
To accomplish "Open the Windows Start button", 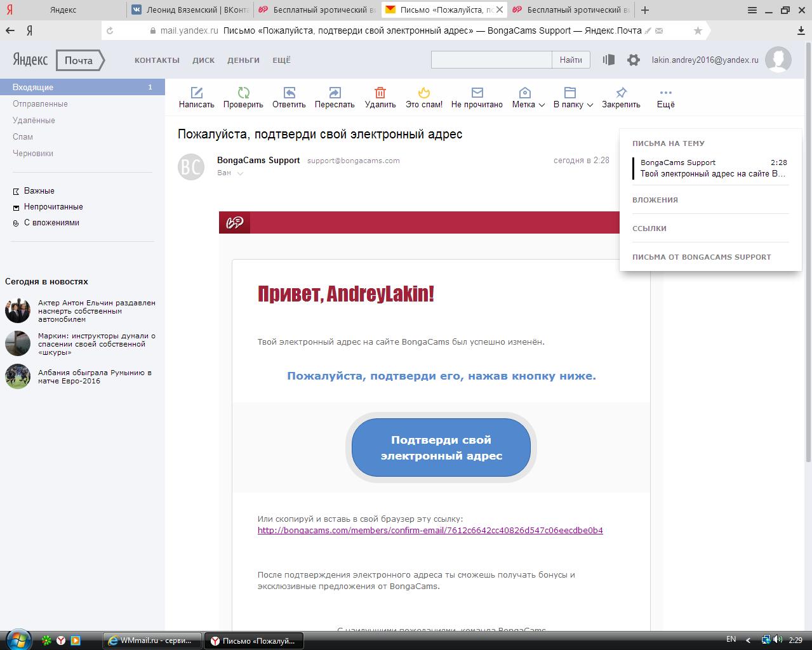I will point(18,639).
